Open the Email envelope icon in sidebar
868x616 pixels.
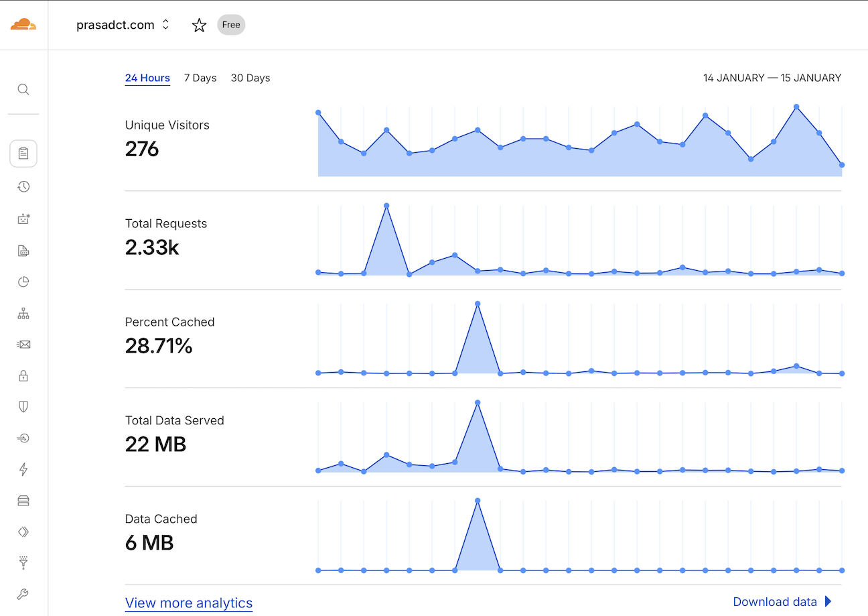23,344
